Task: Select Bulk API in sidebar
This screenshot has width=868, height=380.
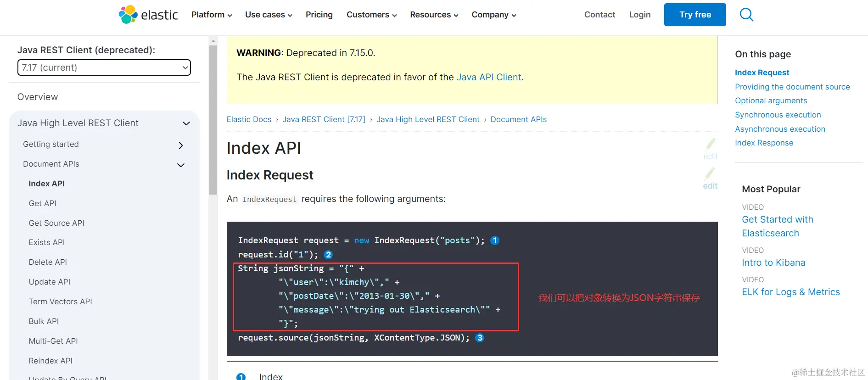Action: click(x=44, y=321)
